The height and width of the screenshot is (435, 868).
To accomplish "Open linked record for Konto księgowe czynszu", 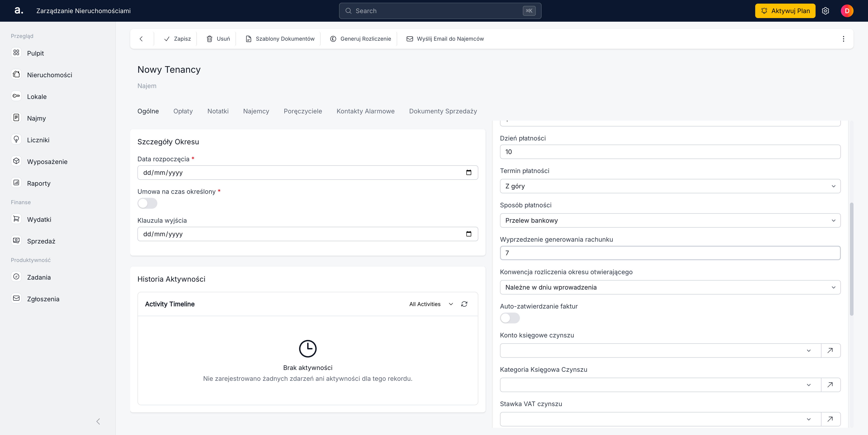I will [x=830, y=351].
